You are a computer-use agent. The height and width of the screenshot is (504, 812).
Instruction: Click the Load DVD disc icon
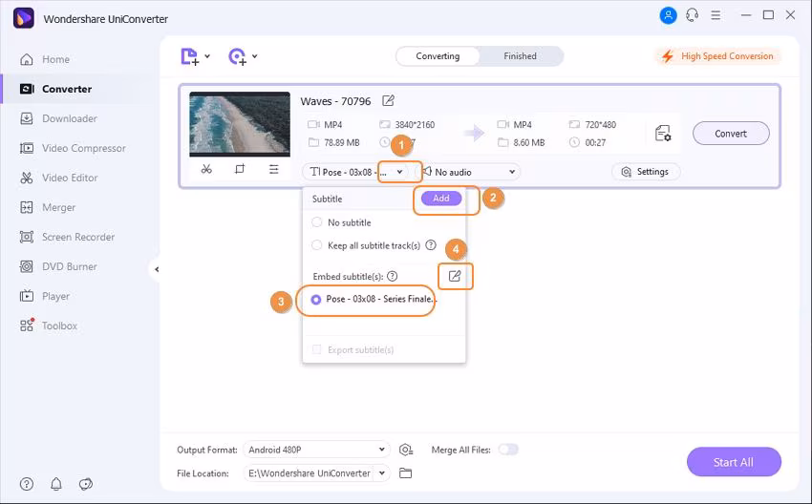tap(237, 56)
